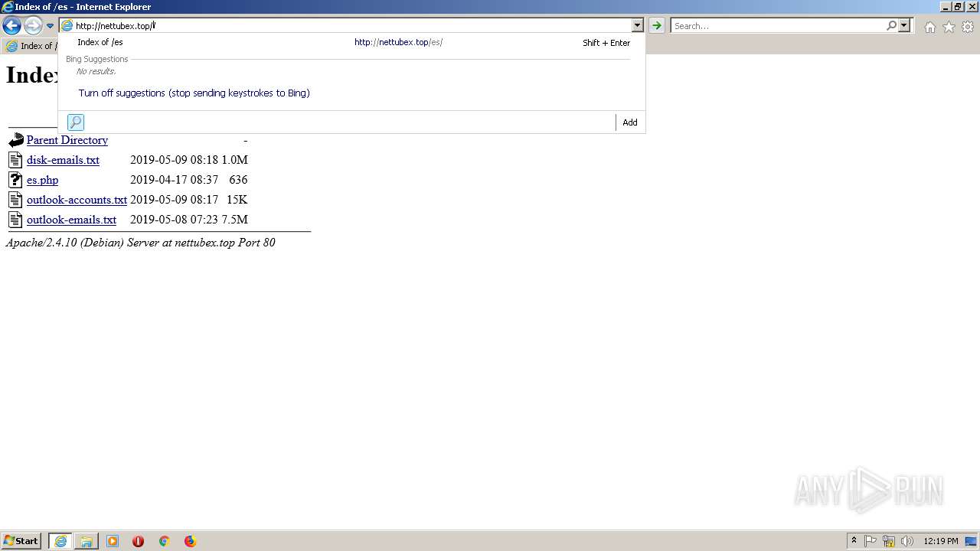This screenshot has height=551, width=980.
Task: Click the text file icon beside disk-emails.txt
Action: coord(15,160)
